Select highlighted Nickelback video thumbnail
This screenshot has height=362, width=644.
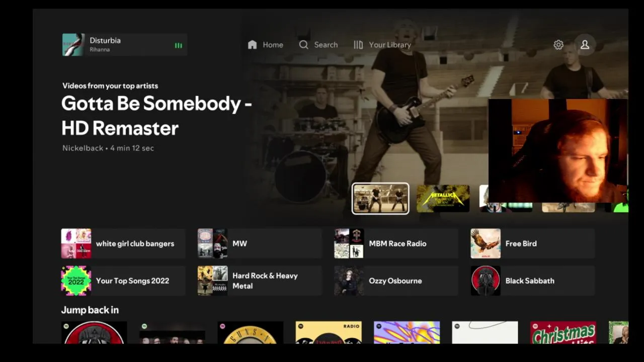click(x=380, y=199)
